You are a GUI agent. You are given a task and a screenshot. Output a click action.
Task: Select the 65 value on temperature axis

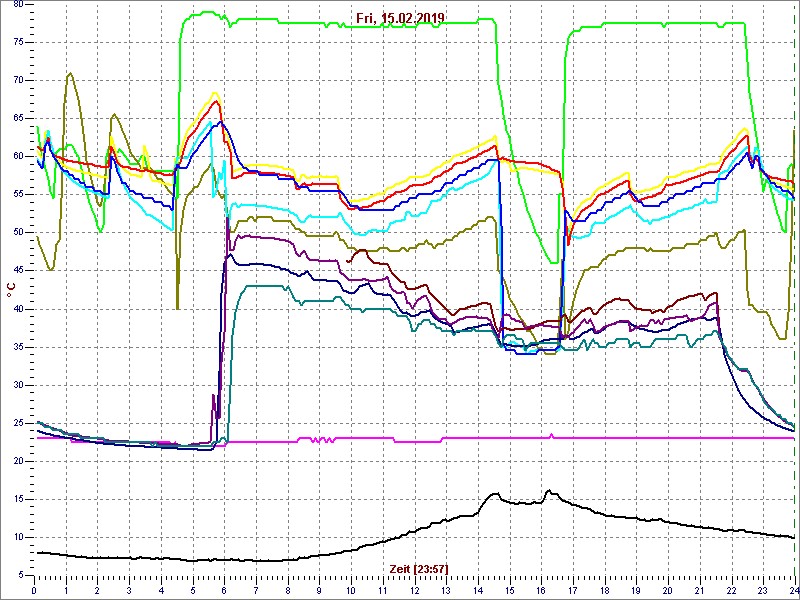pyautogui.click(x=17, y=119)
